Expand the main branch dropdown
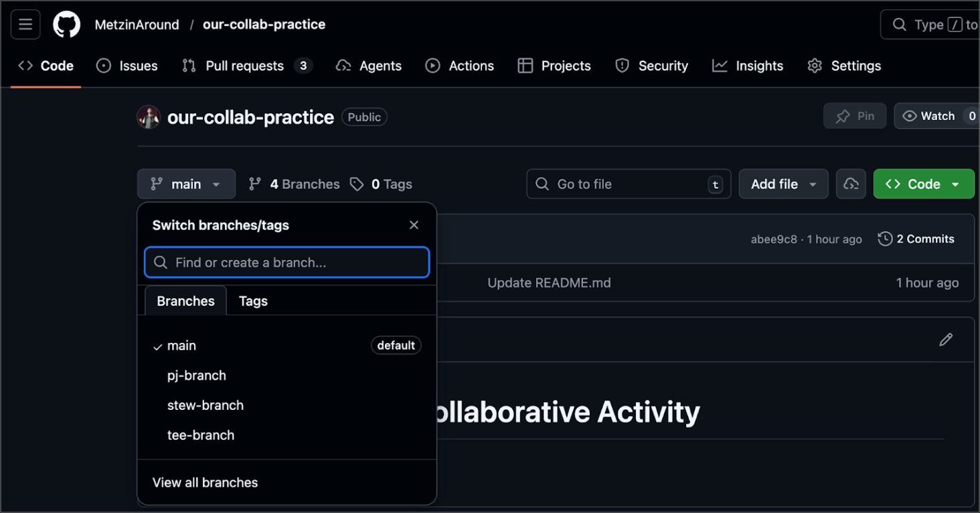 pos(186,184)
